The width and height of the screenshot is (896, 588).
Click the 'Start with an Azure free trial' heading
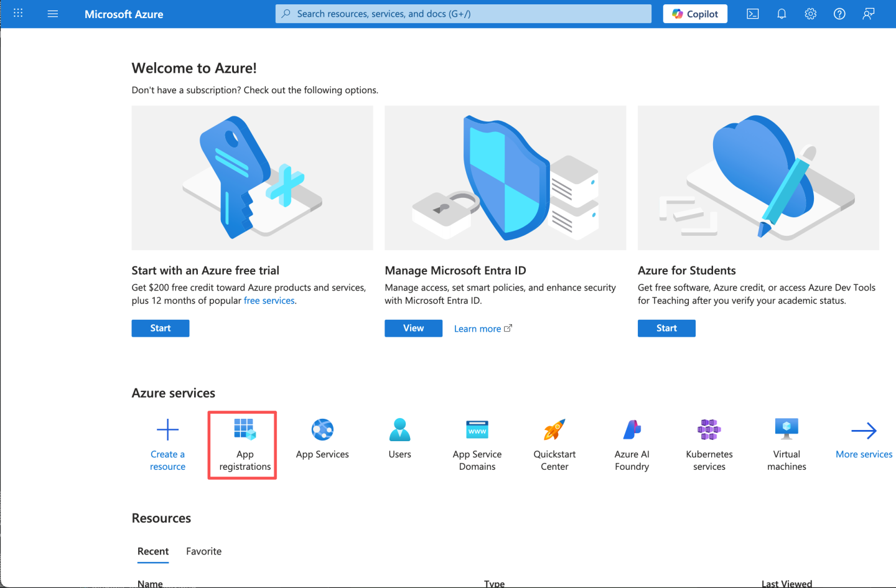pos(205,271)
